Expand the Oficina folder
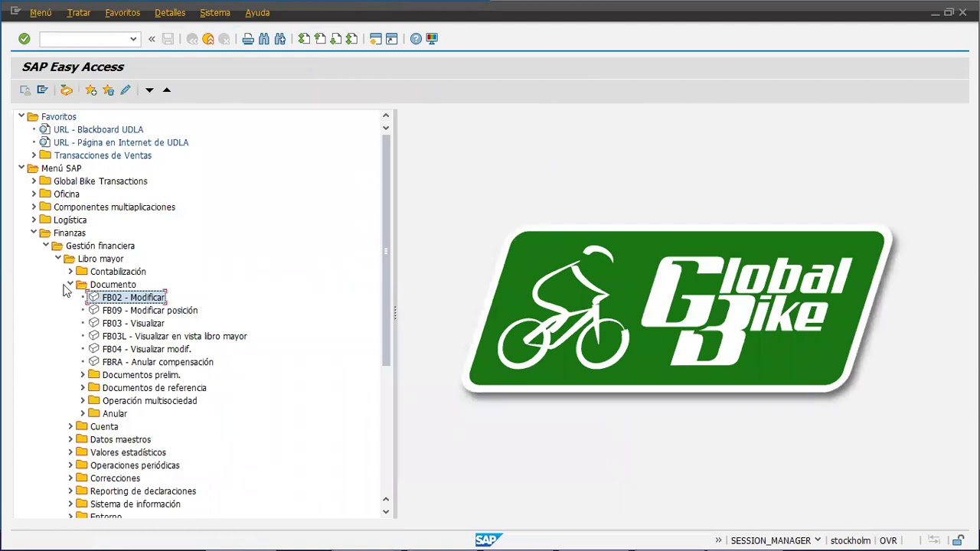This screenshot has width=980, height=551. click(x=34, y=194)
